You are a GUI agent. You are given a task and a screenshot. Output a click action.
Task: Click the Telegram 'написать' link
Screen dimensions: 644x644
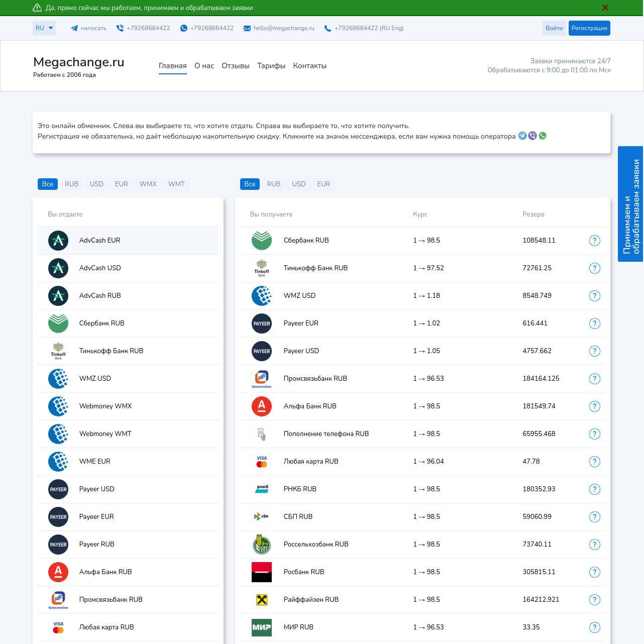88,28
